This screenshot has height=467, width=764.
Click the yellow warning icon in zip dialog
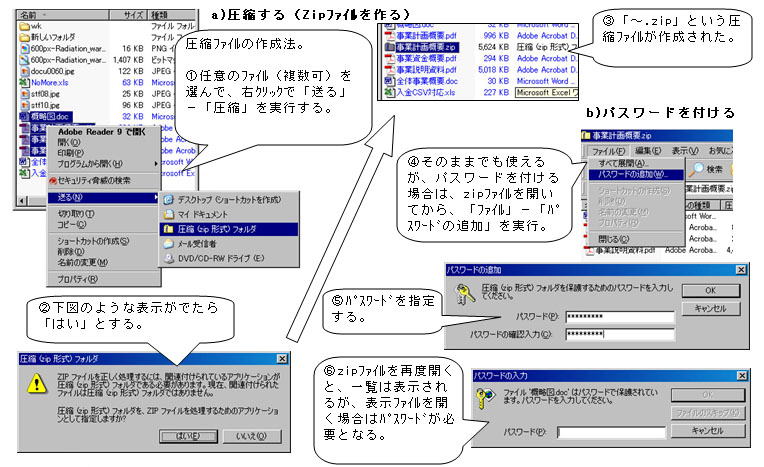(x=37, y=384)
